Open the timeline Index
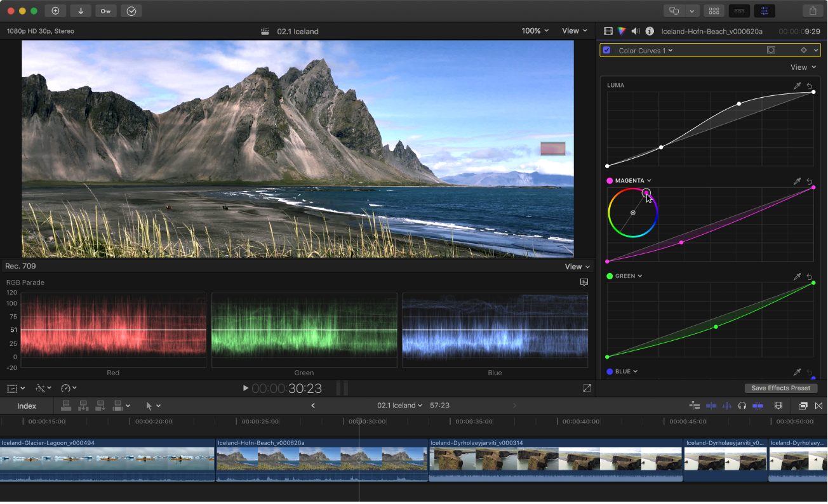The image size is (828, 504). coord(27,406)
